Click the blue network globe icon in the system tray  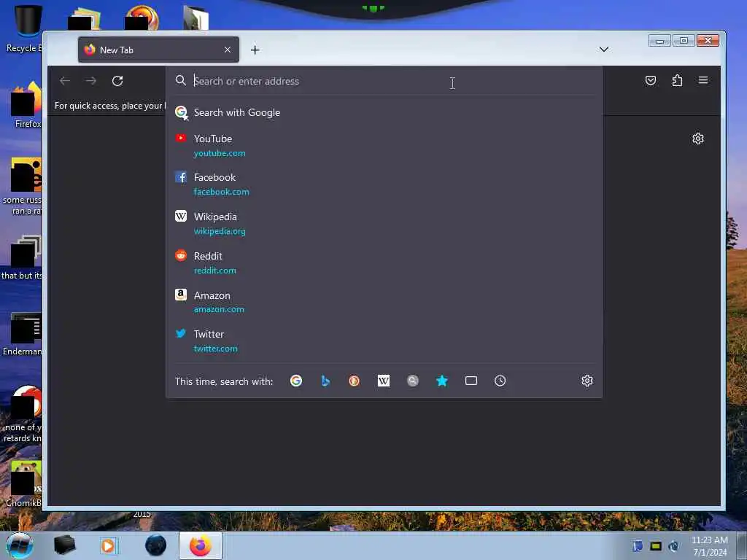coord(673,546)
